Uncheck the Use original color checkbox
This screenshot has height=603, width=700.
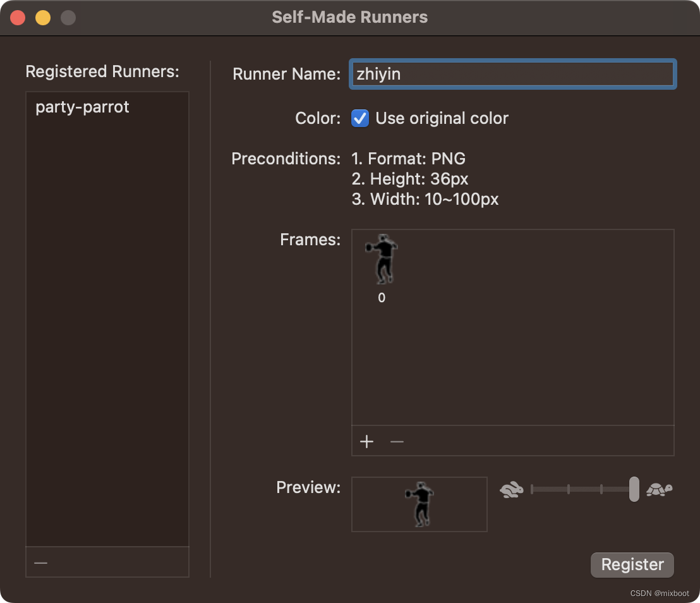360,118
